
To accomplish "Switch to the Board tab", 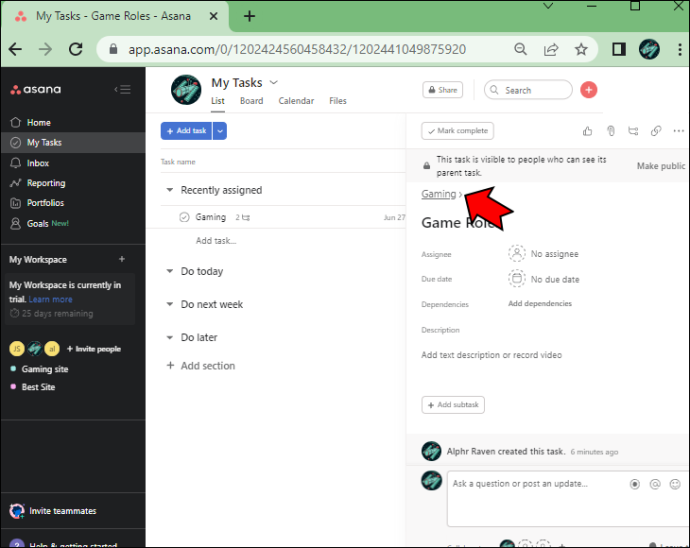I will click(x=251, y=101).
